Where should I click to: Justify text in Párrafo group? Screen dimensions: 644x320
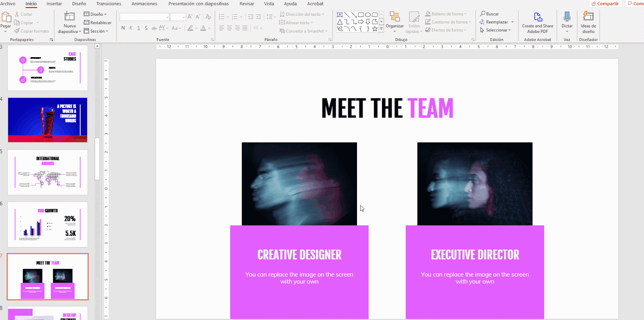point(245,28)
